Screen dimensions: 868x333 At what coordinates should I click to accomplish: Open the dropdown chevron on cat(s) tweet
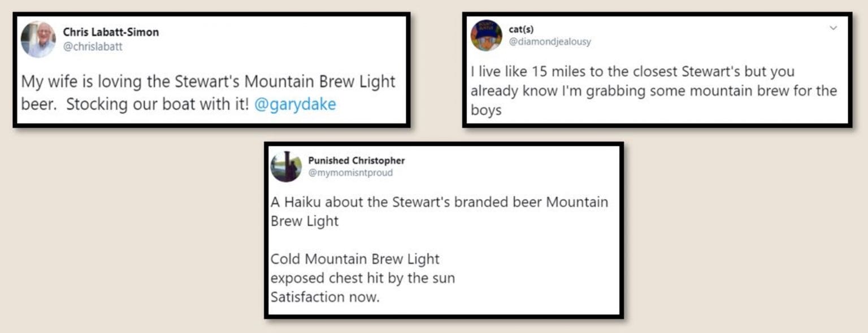tap(834, 27)
